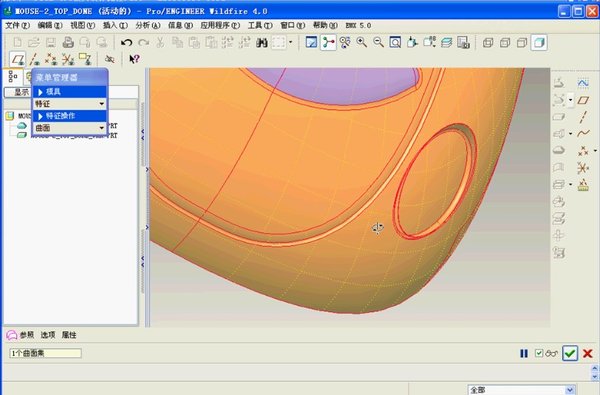Click the binoculars Find icon
The height and width of the screenshot is (395, 600).
262,42
